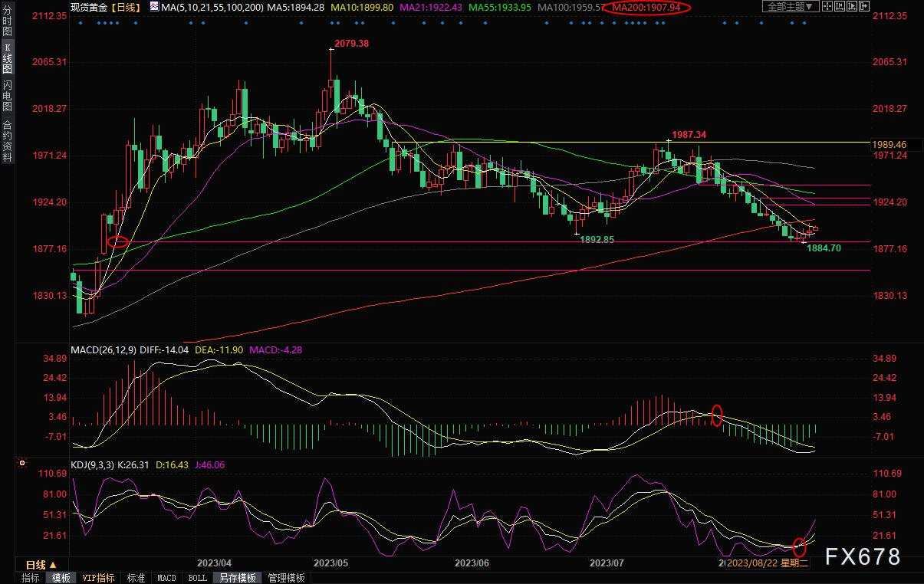Click the MACD(26,12,9) indicator label
The height and width of the screenshot is (584, 924).
(104, 349)
